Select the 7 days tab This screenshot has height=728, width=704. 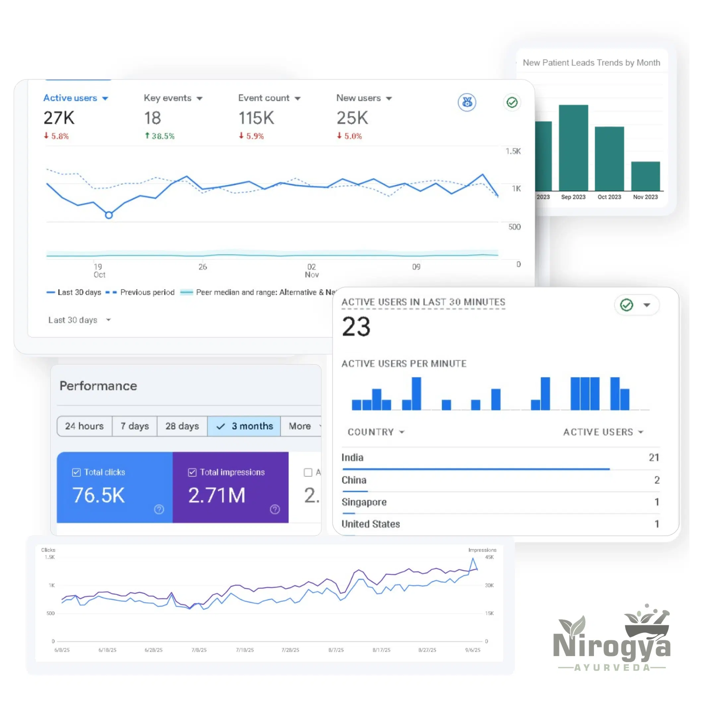pos(135,426)
